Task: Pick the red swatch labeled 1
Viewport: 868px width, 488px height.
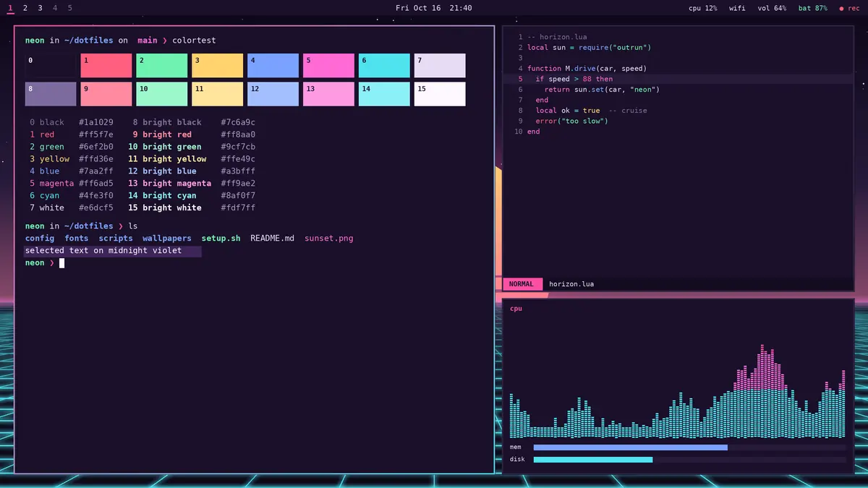Action: tap(106, 66)
